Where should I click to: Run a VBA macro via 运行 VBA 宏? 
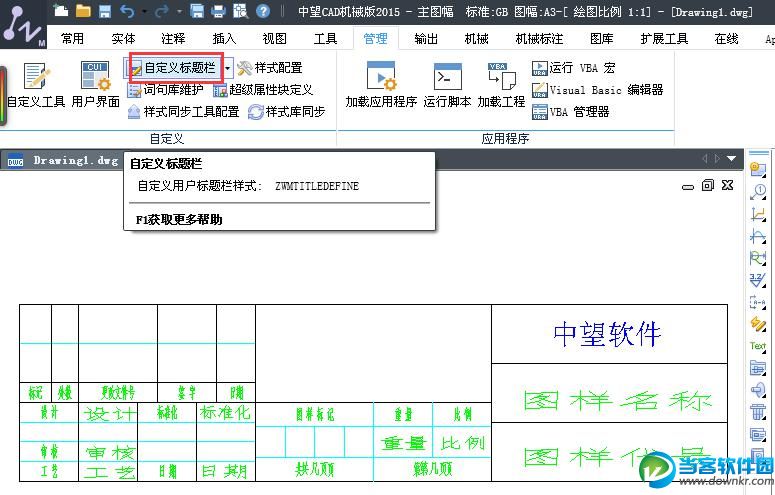(574, 68)
